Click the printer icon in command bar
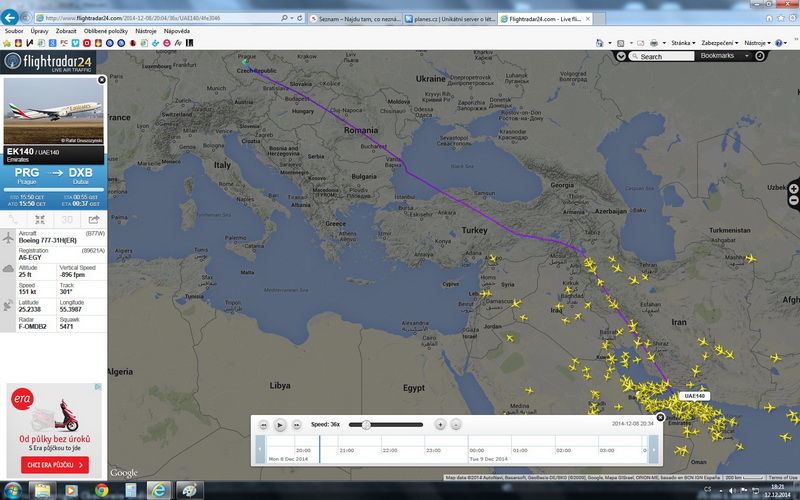This screenshot has height=500, width=800. 654,43
